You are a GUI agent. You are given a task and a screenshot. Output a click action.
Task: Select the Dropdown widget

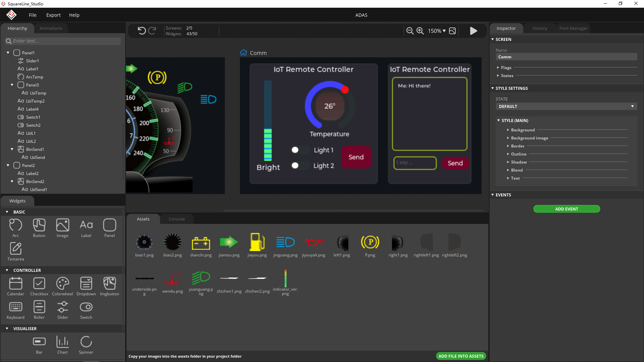click(86, 286)
